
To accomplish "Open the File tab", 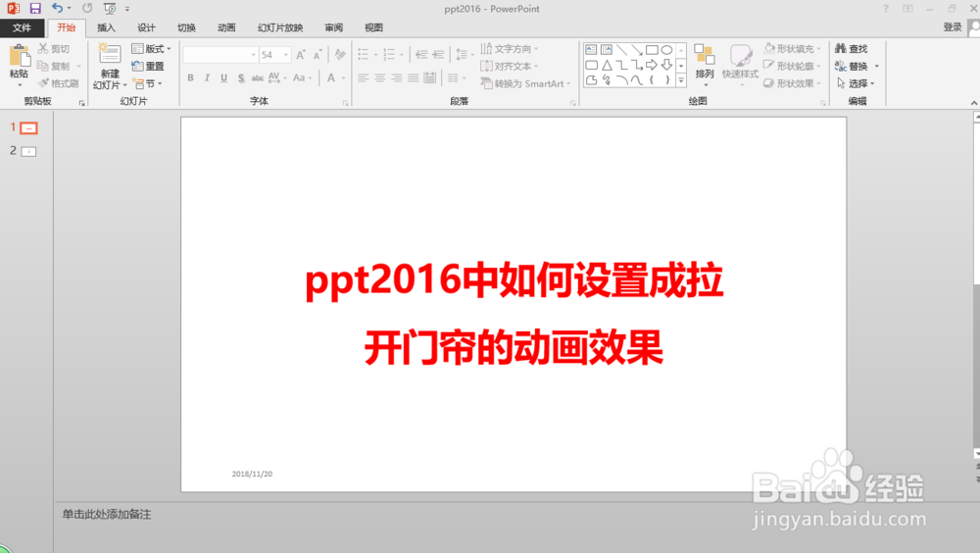I will 22,27.
